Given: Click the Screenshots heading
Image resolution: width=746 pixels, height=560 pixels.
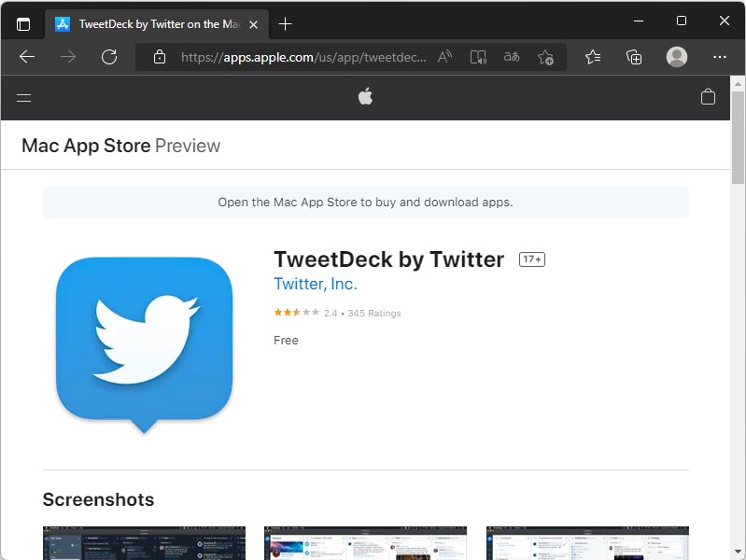Looking at the screenshot, I should click(x=98, y=499).
